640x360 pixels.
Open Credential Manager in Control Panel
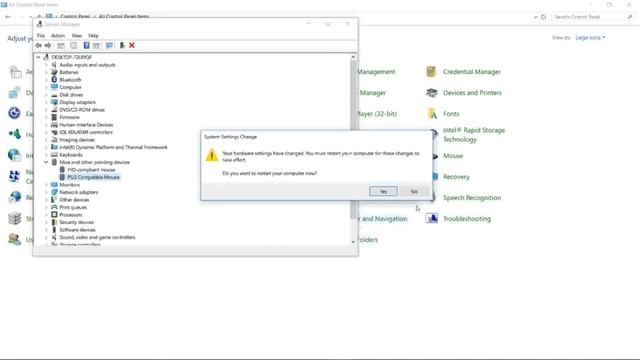(x=471, y=72)
